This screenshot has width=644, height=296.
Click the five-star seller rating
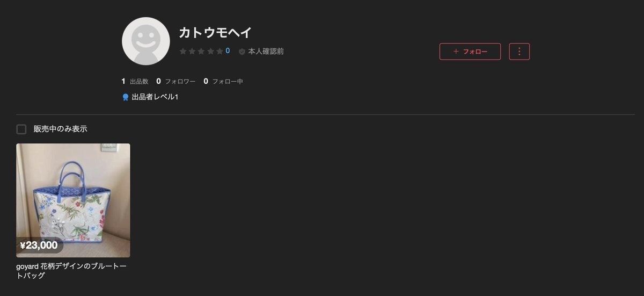point(201,51)
